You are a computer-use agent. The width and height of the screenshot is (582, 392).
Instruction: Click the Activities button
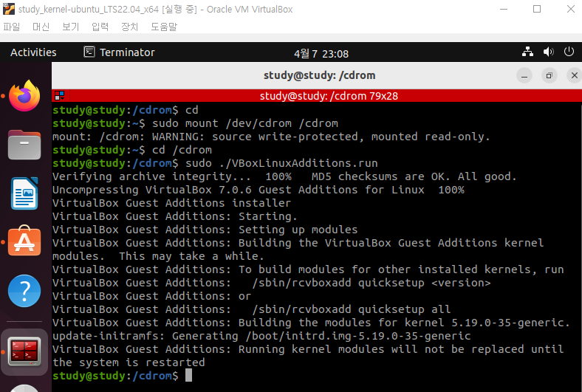click(x=33, y=52)
